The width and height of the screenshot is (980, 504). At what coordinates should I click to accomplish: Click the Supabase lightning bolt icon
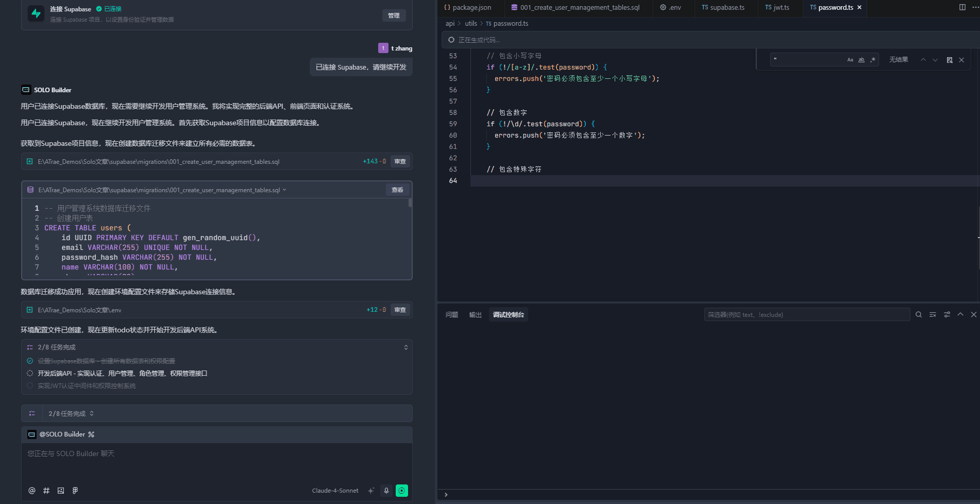point(36,13)
